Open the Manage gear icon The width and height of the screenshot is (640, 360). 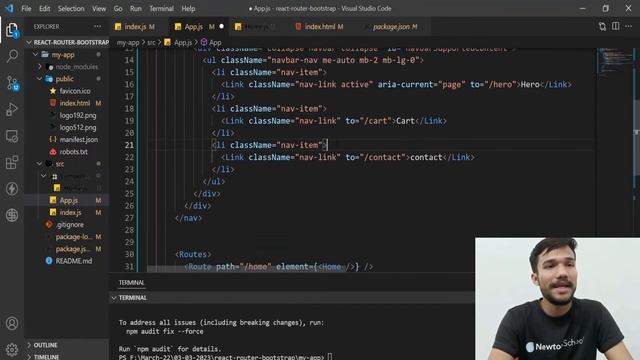click(x=12, y=349)
